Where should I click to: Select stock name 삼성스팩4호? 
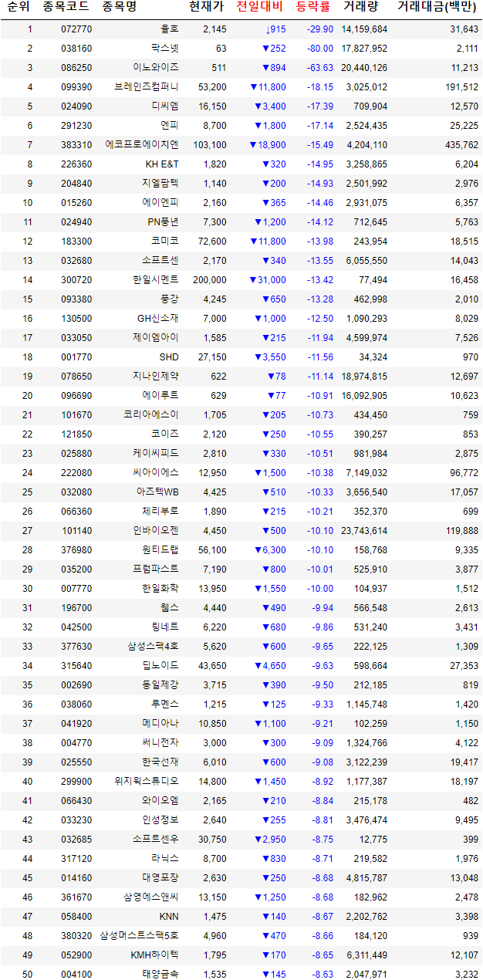pos(154,647)
